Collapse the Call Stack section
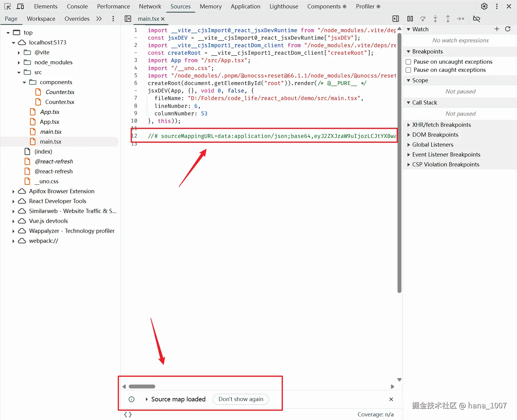Viewport: 517px width, 420px height. [408, 102]
